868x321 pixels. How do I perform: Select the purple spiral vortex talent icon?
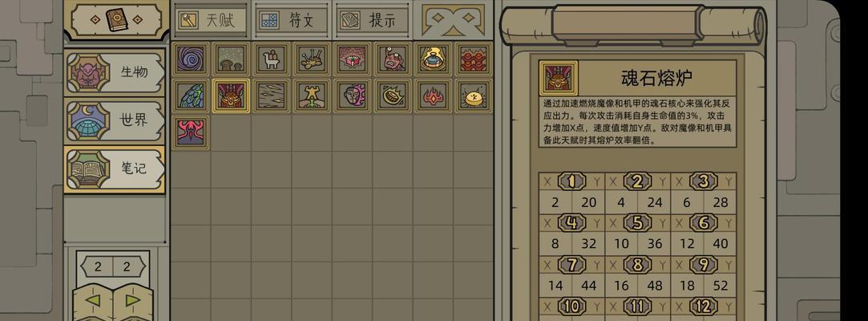coord(191,59)
